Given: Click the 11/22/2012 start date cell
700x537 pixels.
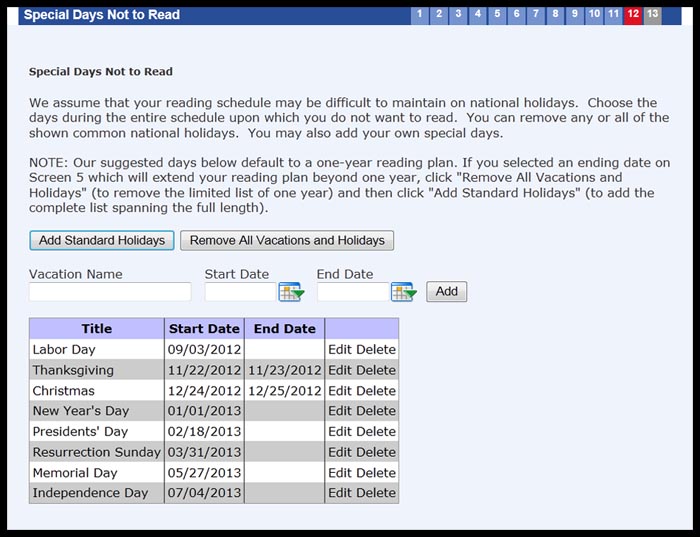Looking at the screenshot, I should 204,370.
